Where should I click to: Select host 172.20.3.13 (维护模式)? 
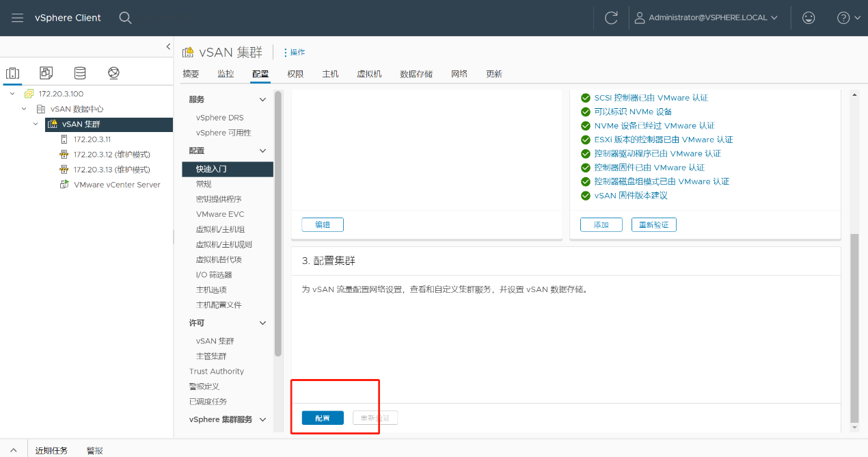click(x=111, y=169)
